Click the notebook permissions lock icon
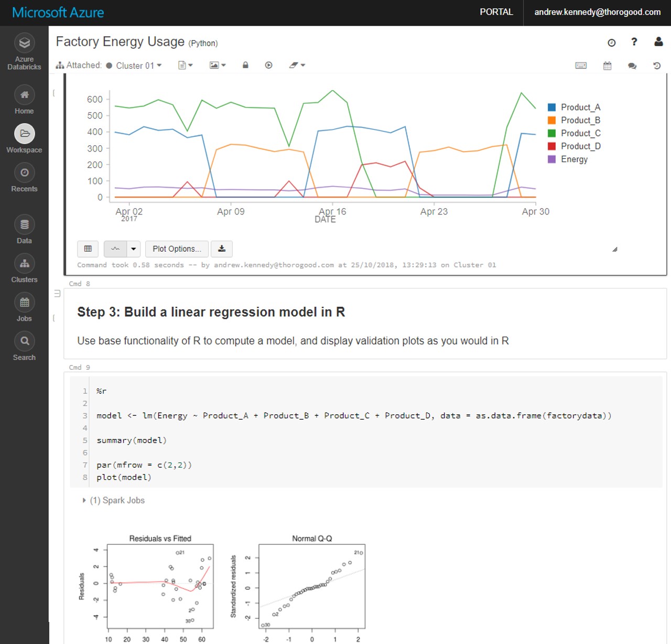 pyautogui.click(x=245, y=65)
